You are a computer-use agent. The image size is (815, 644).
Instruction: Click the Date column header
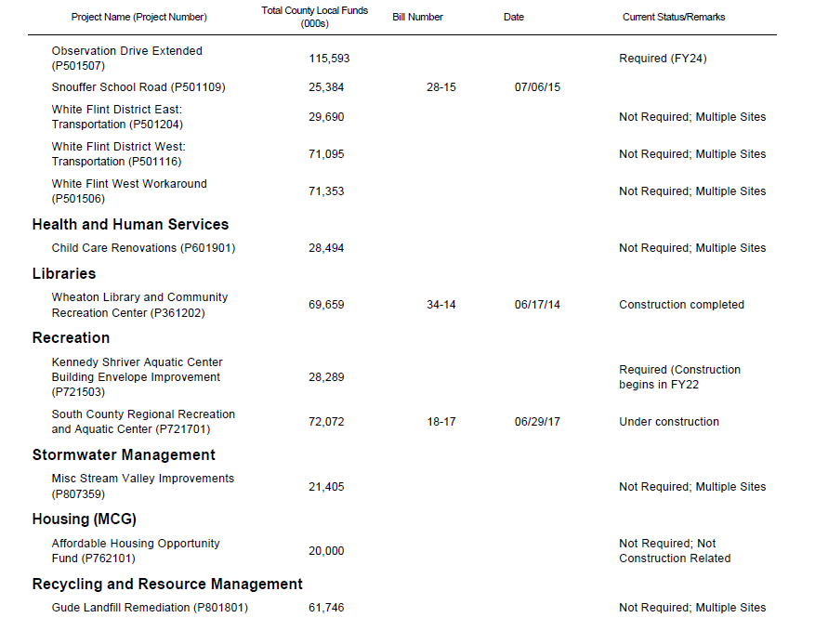click(514, 17)
